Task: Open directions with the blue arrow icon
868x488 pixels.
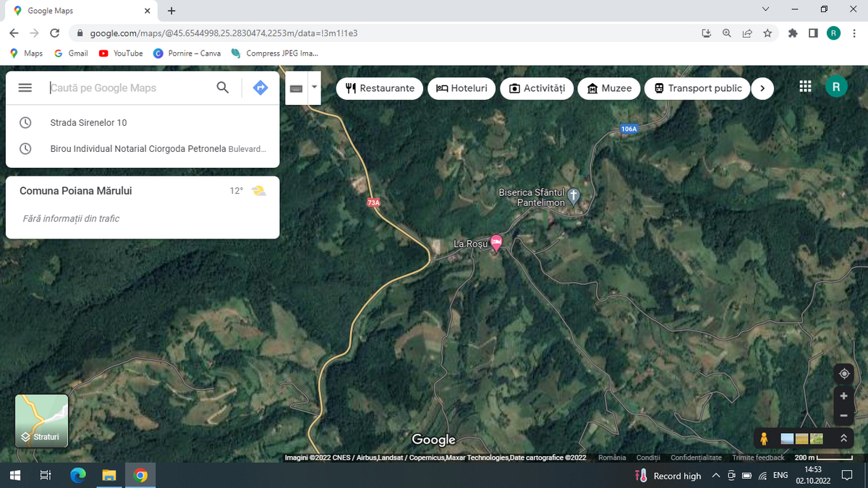Action: point(260,87)
